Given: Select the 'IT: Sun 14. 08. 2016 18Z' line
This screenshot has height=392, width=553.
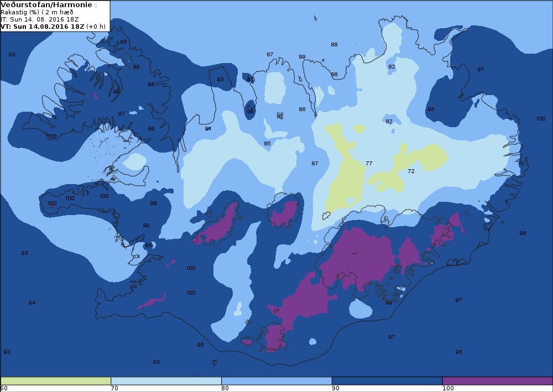Looking at the screenshot, I should [x=39, y=19].
